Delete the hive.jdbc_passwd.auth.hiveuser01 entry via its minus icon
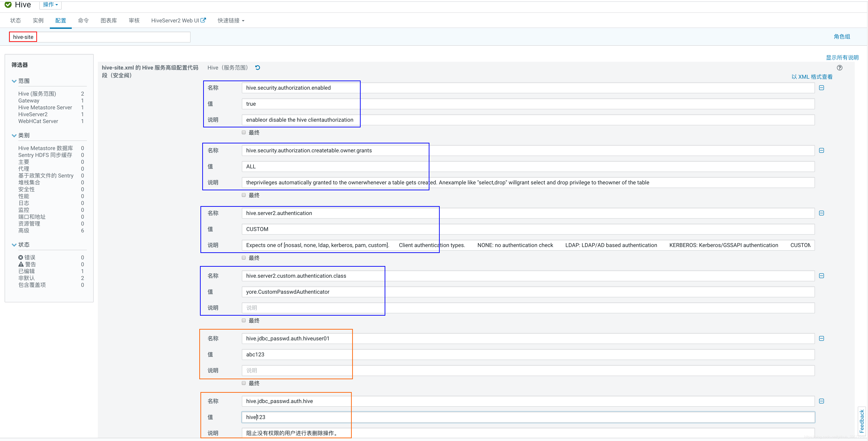The height and width of the screenshot is (441, 868). tap(822, 339)
